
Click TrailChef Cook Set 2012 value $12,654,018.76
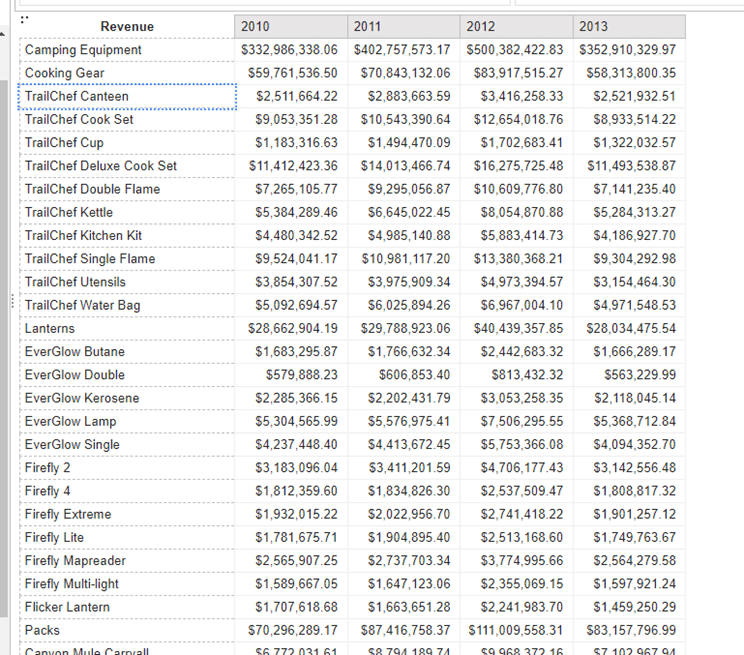519,120
